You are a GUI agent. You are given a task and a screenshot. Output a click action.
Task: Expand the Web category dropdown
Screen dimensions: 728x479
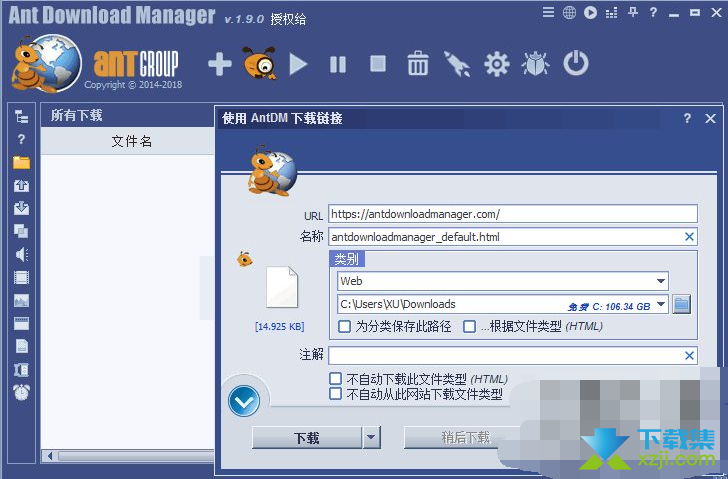click(661, 281)
